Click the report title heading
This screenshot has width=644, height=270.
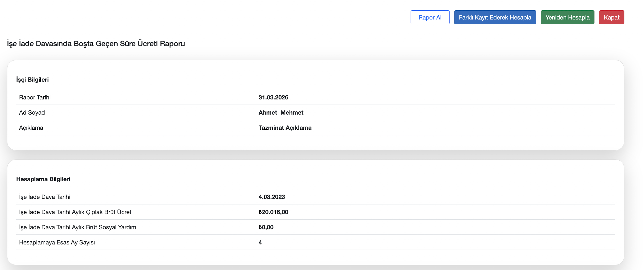[x=96, y=43]
